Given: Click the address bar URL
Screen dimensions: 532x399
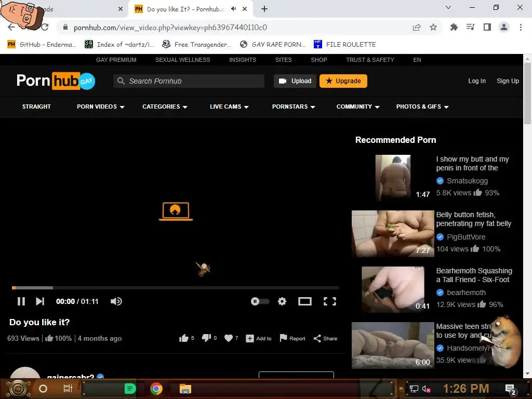Looking at the screenshot, I should (x=170, y=28).
